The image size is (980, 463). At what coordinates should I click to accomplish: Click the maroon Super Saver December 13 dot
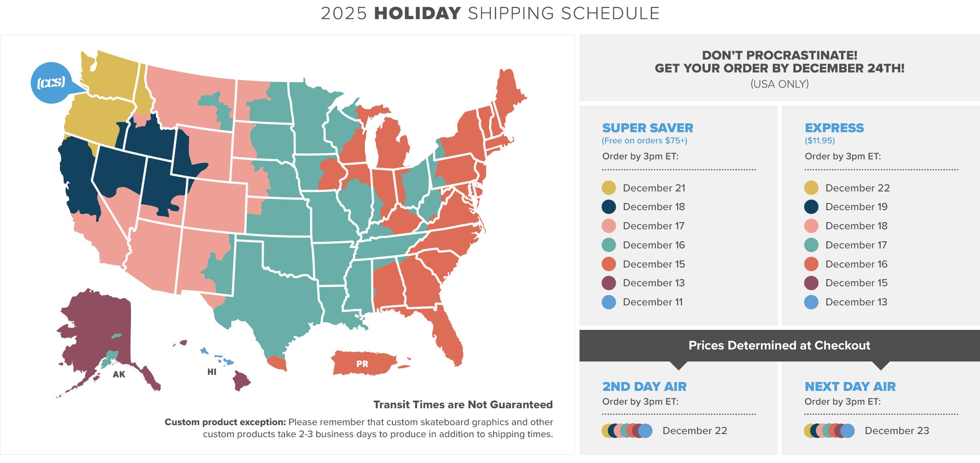tap(608, 283)
